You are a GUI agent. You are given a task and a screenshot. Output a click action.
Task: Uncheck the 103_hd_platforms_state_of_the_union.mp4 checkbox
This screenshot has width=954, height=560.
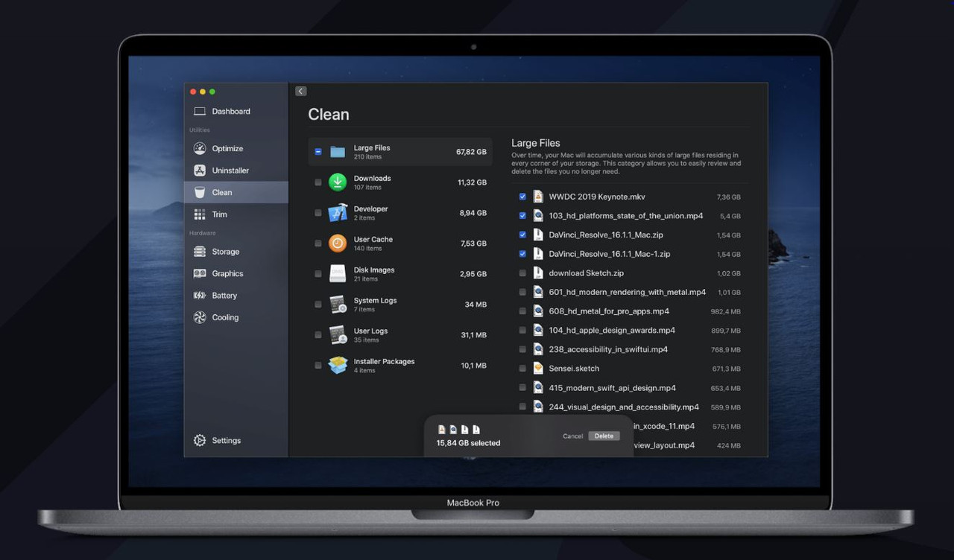[522, 216]
